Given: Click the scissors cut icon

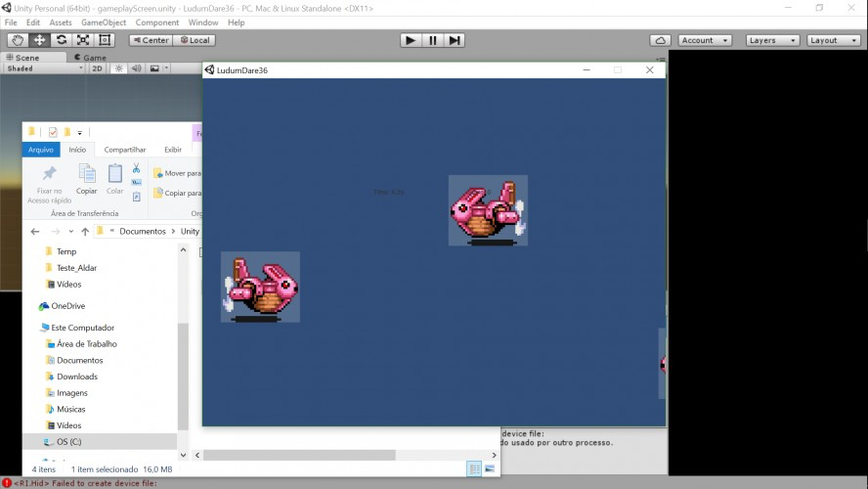Looking at the screenshot, I should pos(136,168).
